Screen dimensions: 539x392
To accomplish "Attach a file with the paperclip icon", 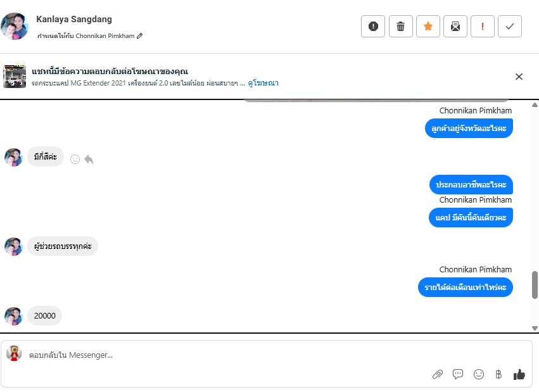I will coord(437,374).
